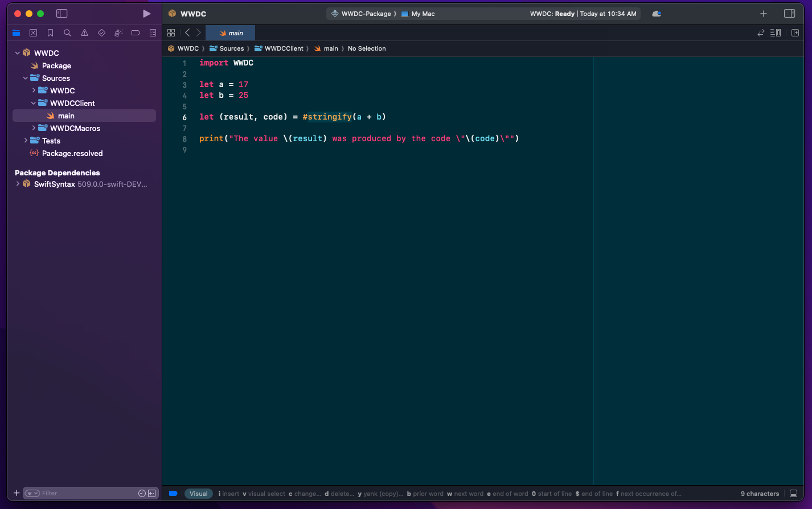
Task: Open the editor options menu
Action: pyautogui.click(x=776, y=33)
